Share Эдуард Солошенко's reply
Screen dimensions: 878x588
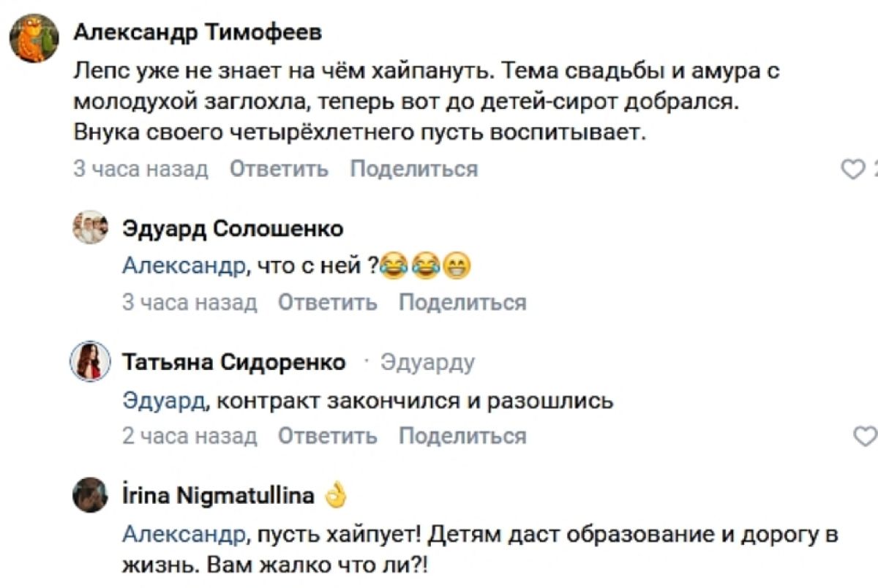tap(462, 303)
